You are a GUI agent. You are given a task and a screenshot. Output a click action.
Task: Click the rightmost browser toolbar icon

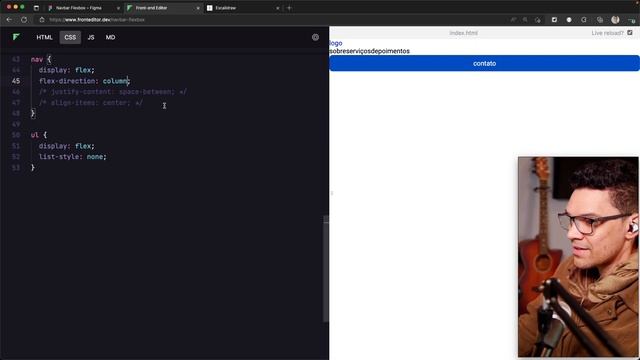point(631,20)
